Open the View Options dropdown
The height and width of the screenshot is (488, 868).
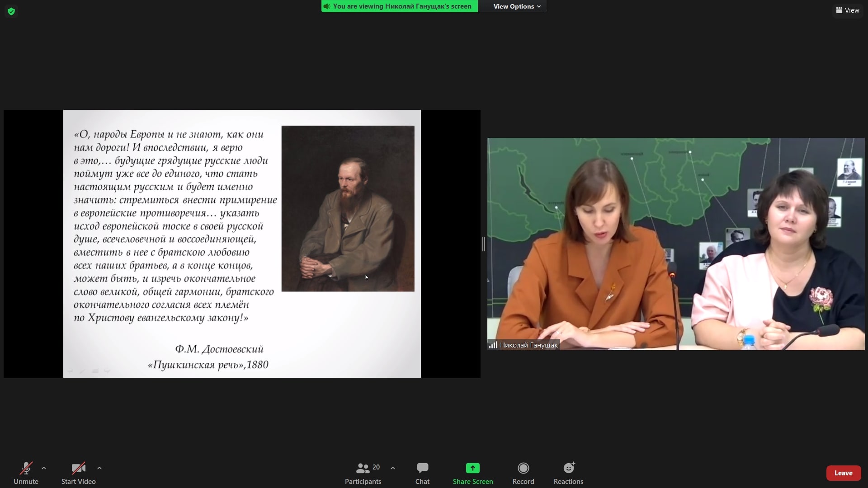tap(517, 6)
